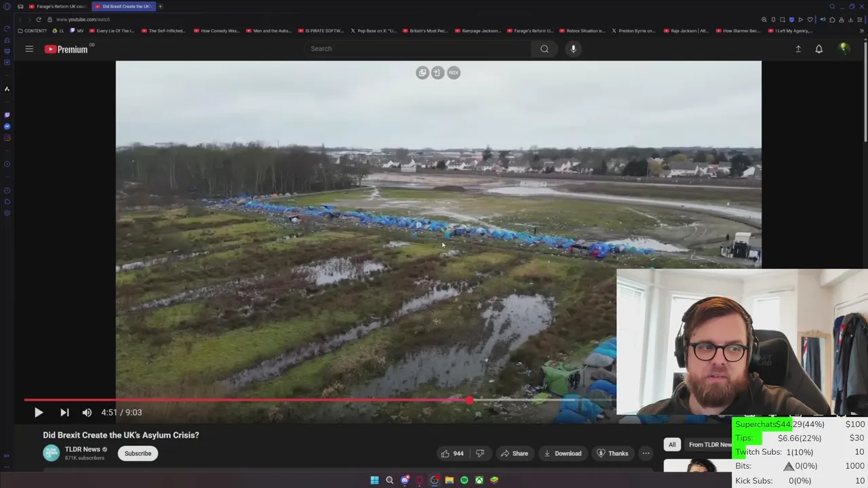Open Pop Base on X bookmark
The height and width of the screenshot is (488, 868).
click(x=374, y=30)
